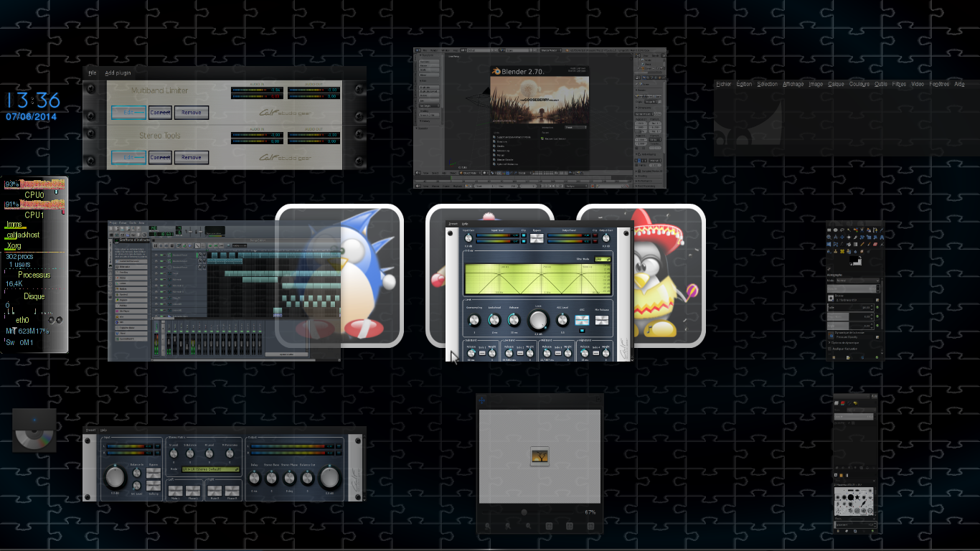Open the Help menu in the limiter window
Image resolution: width=980 pixels, height=551 pixels.
[465, 224]
